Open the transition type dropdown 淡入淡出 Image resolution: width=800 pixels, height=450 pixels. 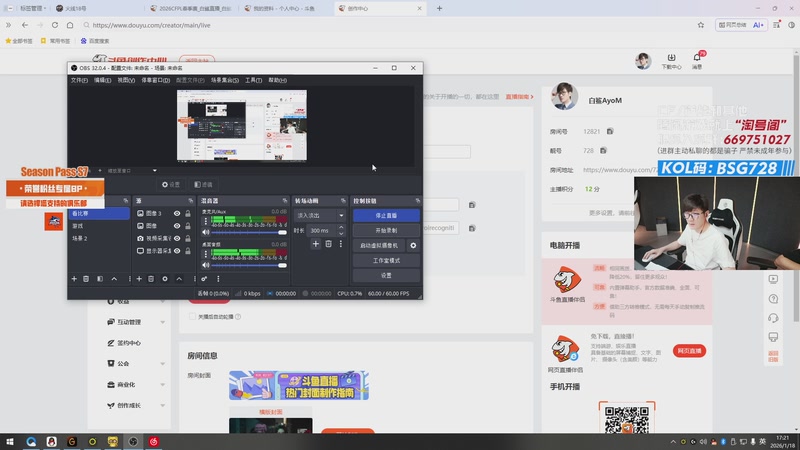[320, 215]
